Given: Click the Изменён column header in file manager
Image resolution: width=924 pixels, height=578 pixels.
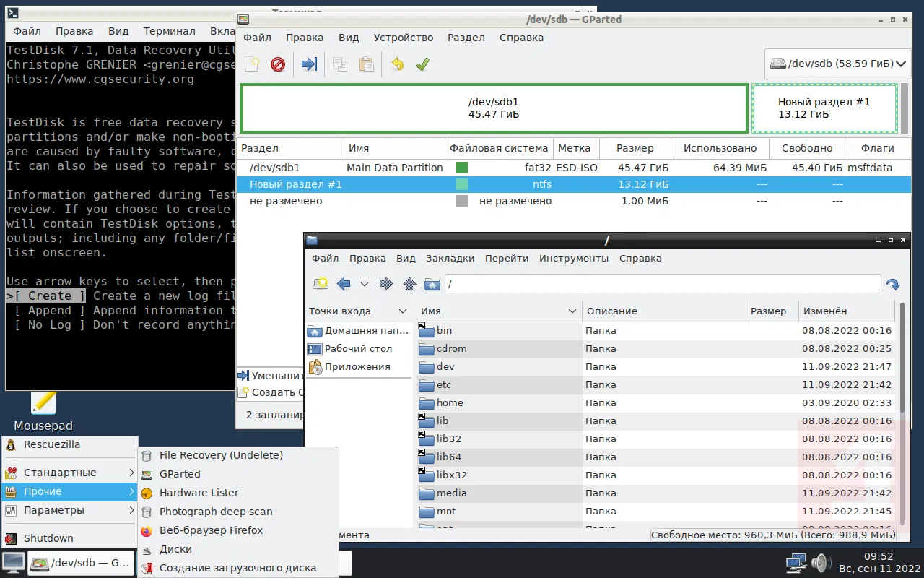Looking at the screenshot, I should [847, 311].
